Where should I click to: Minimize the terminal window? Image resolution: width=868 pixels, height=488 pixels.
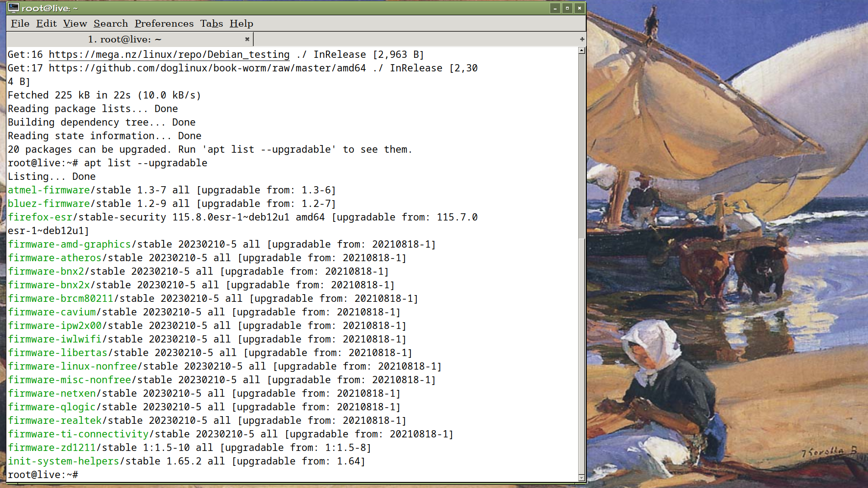(x=555, y=8)
